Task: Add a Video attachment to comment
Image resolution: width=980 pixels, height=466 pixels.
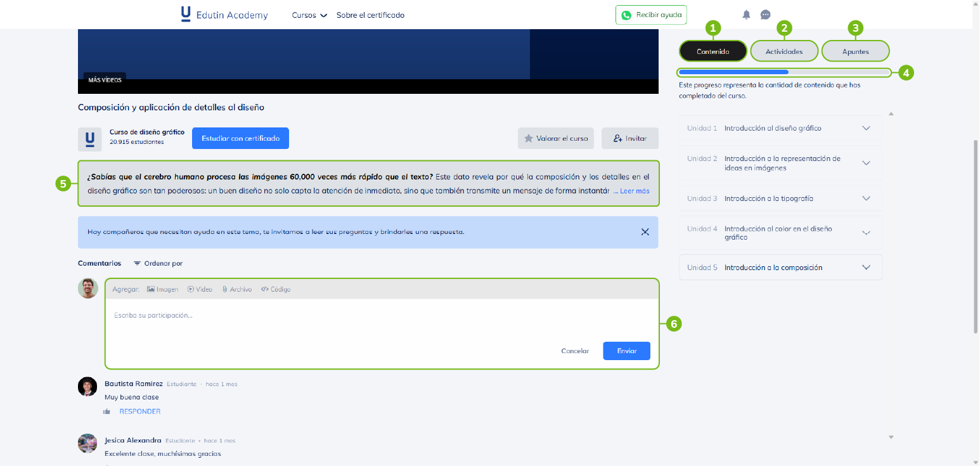Action: 200,289
